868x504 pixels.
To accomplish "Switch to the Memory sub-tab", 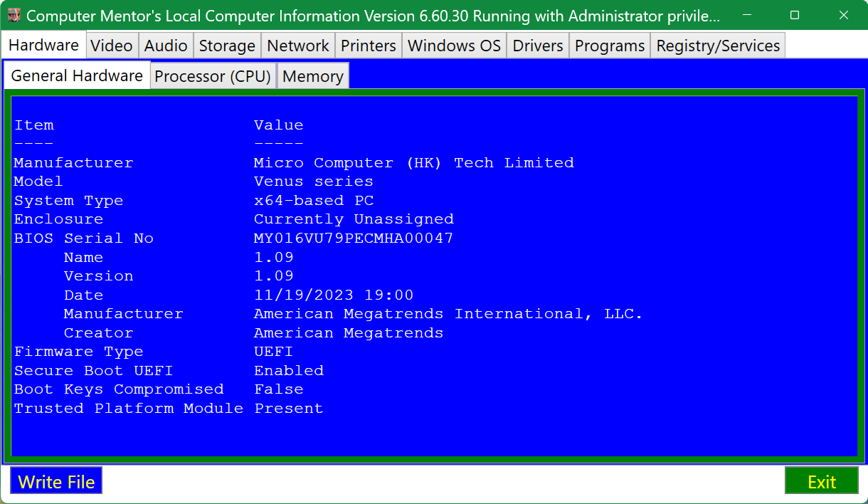I will point(313,76).
